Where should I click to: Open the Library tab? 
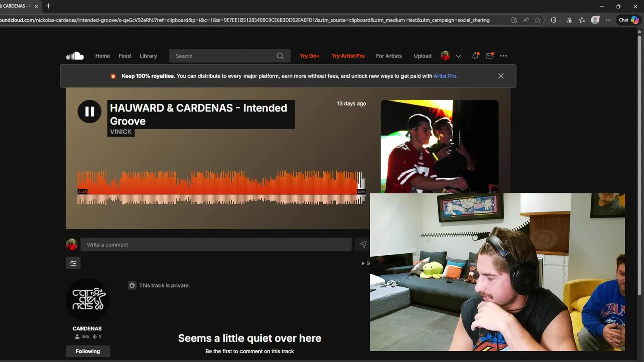coord(148,56)
